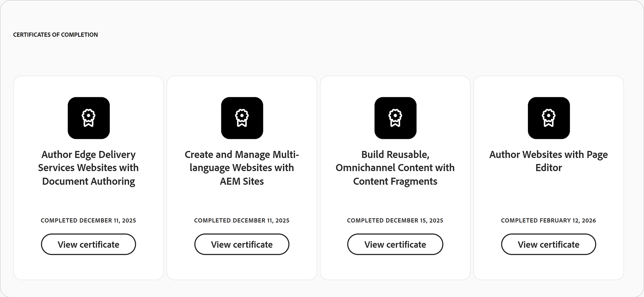644x297 pixels.
Task: Click the December 15, 2025 completion date
Action: point(395,220)
